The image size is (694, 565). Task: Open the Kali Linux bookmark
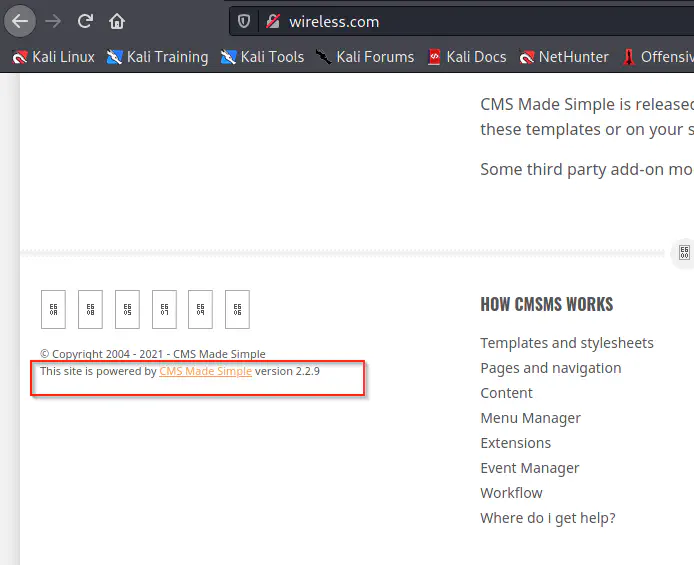click(x=53, y=57)
